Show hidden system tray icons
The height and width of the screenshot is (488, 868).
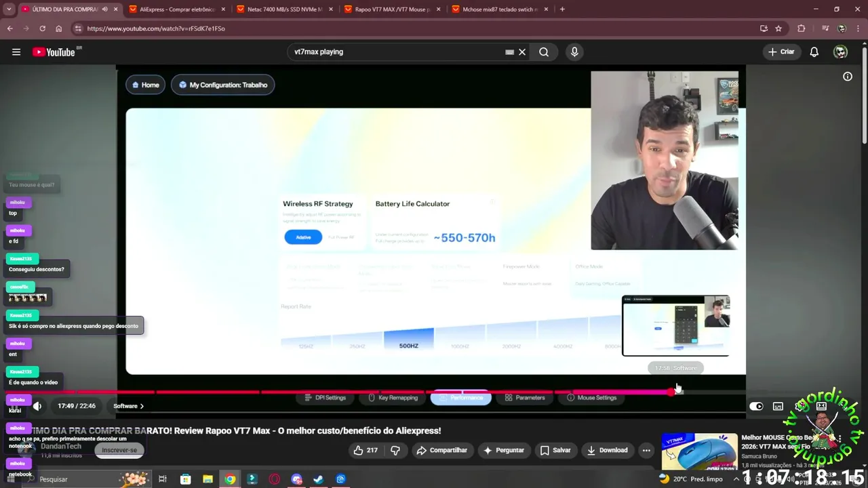[x=736, y=479]
